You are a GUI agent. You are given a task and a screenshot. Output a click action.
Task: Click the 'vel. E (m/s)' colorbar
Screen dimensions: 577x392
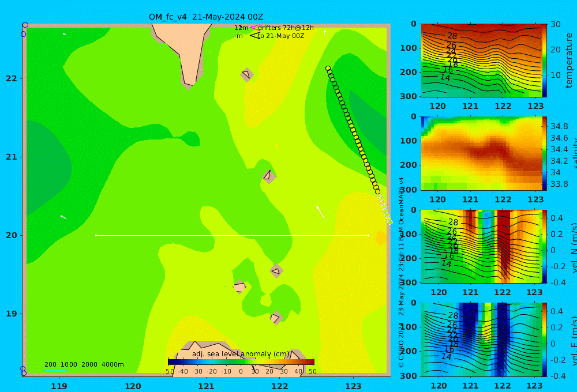coord(545,340)
